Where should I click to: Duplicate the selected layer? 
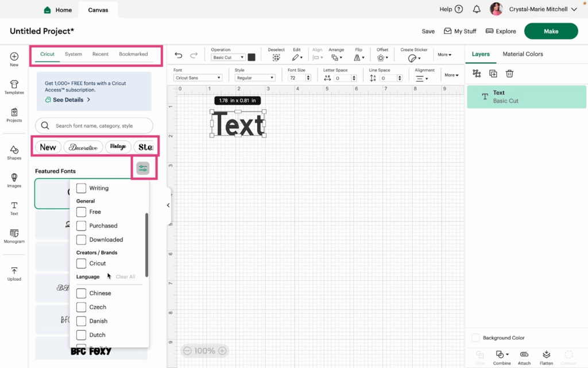[493, 74]
